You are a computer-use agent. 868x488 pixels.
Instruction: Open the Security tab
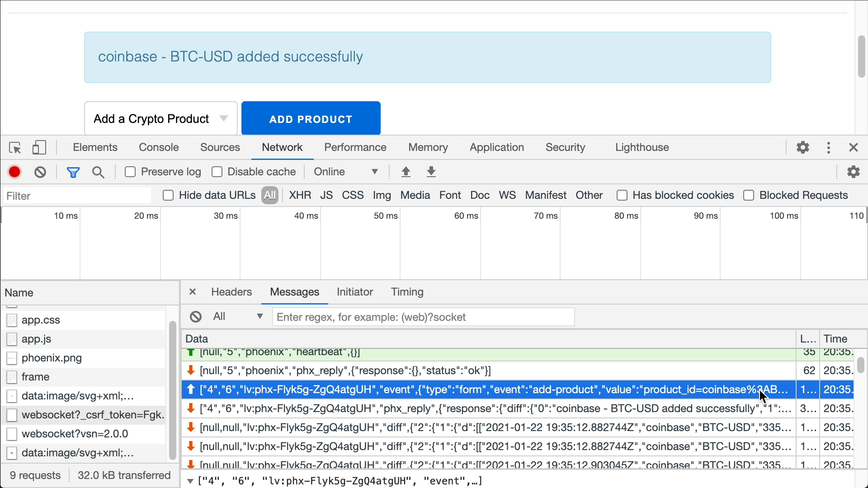pos(565,147)
